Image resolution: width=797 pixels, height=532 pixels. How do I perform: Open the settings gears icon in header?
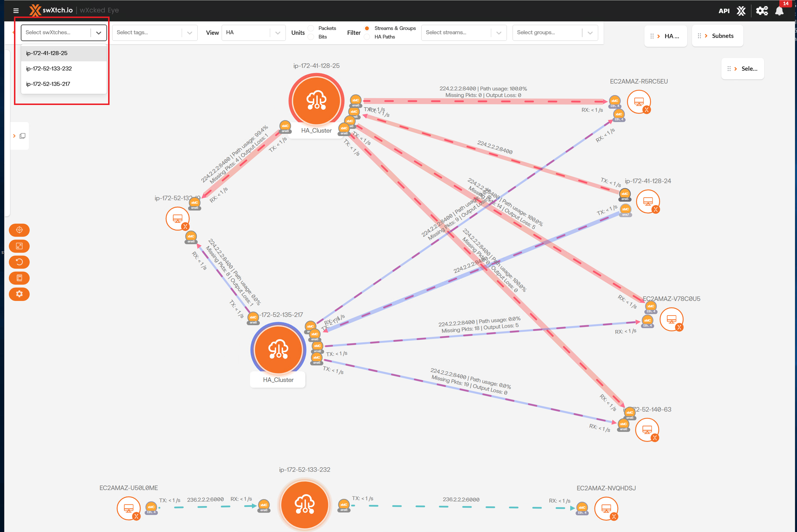tap(761, 11)
